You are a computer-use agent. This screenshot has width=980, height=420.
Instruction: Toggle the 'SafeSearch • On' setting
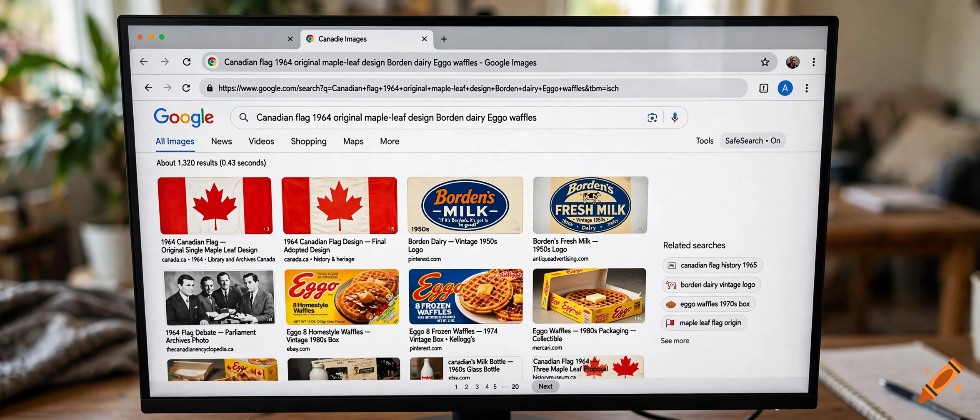click(752, 141)
